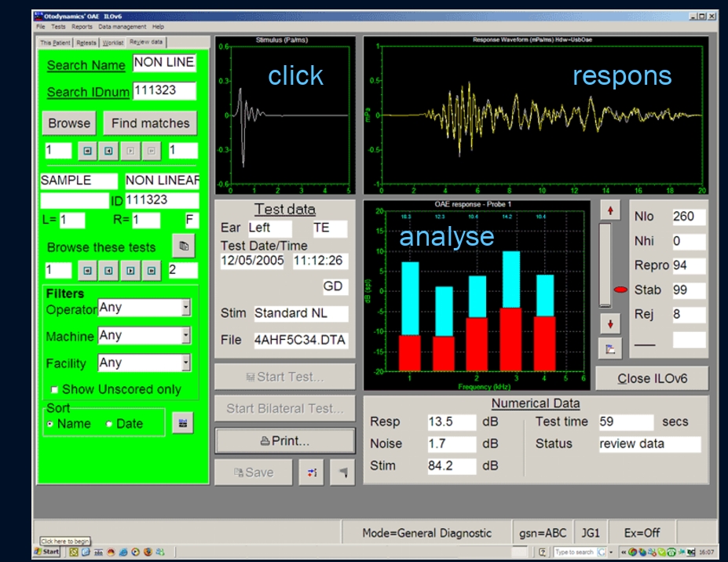
Task: Open the File menu
Action: 41,27
